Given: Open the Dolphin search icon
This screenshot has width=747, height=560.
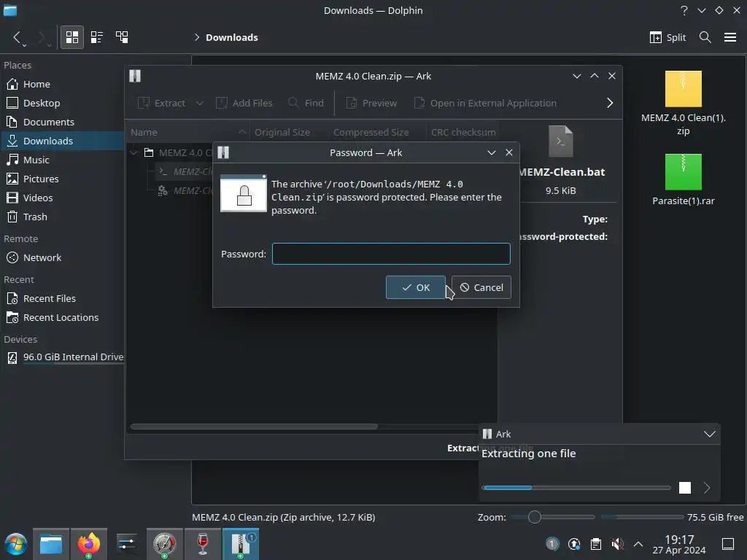Looking at the screenshot, I should [705, 37].
